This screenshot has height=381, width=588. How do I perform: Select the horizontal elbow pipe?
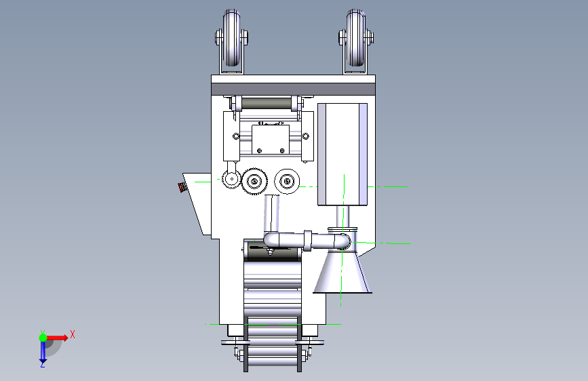click(x=307, y=241)
